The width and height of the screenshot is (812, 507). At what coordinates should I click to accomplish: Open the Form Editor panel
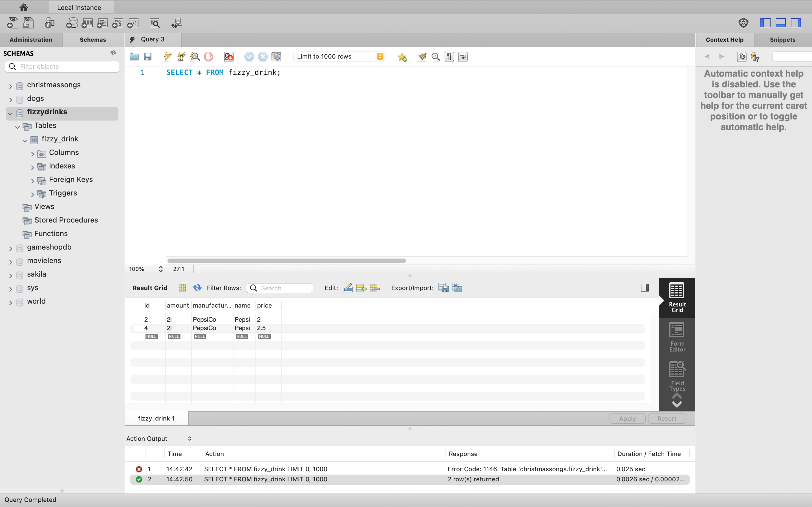tap(677, 337)
